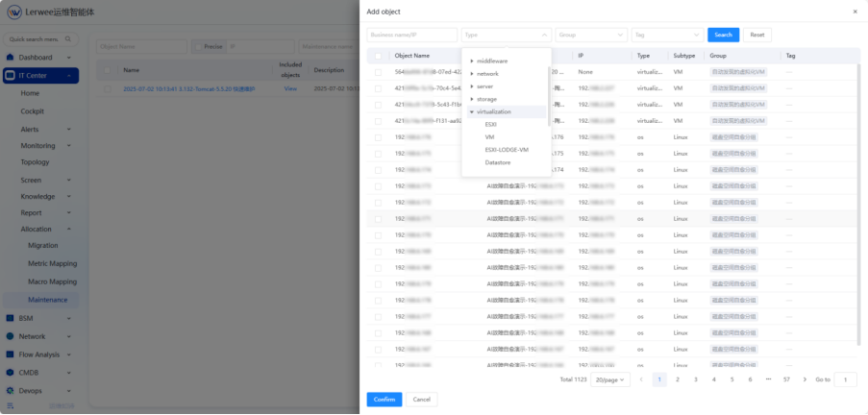
Task: Select ESXI-LODGE-VM from the type list
Action: 507,149
